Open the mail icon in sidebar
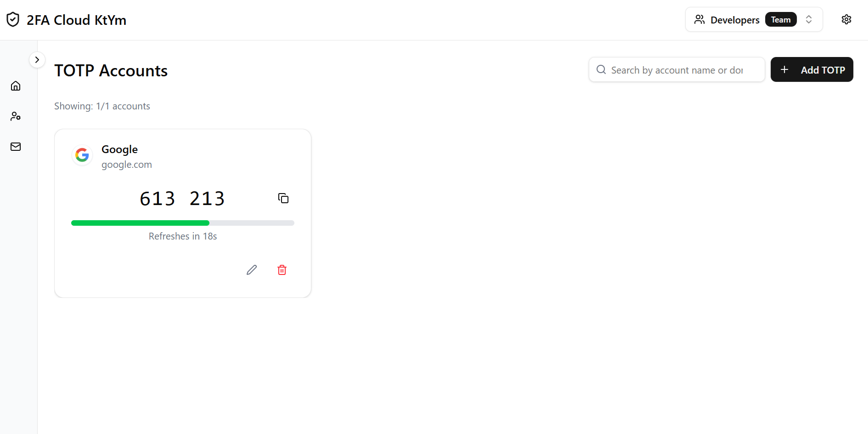 point(16,147)
